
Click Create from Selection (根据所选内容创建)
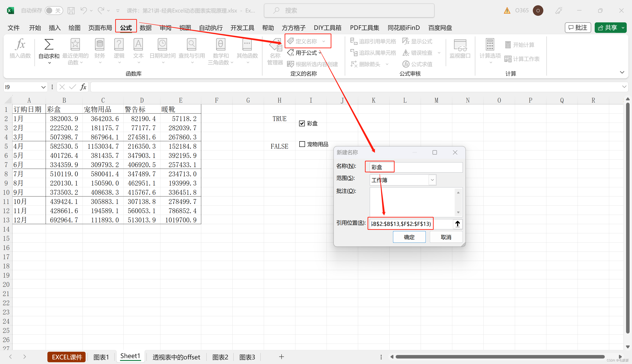coord(313,64)
